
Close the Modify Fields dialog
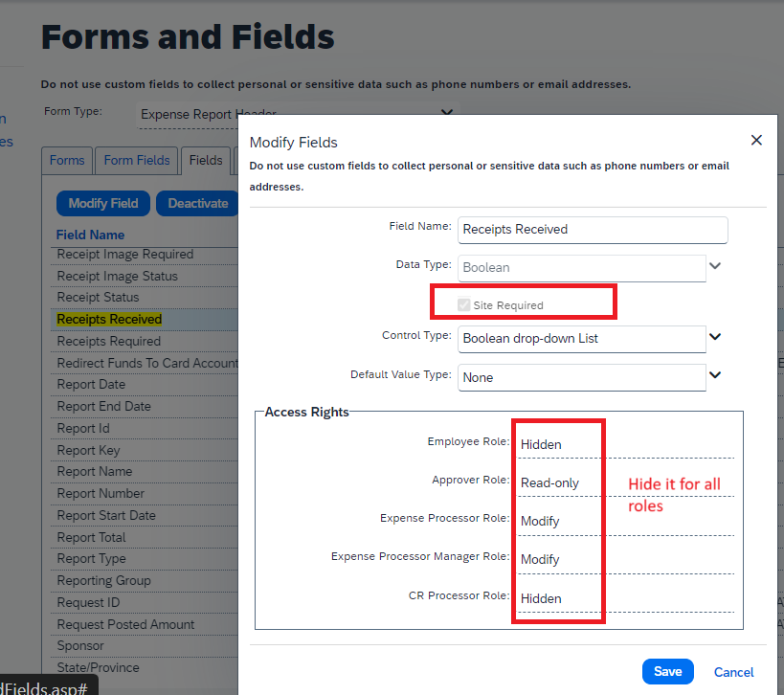[756, 140]
